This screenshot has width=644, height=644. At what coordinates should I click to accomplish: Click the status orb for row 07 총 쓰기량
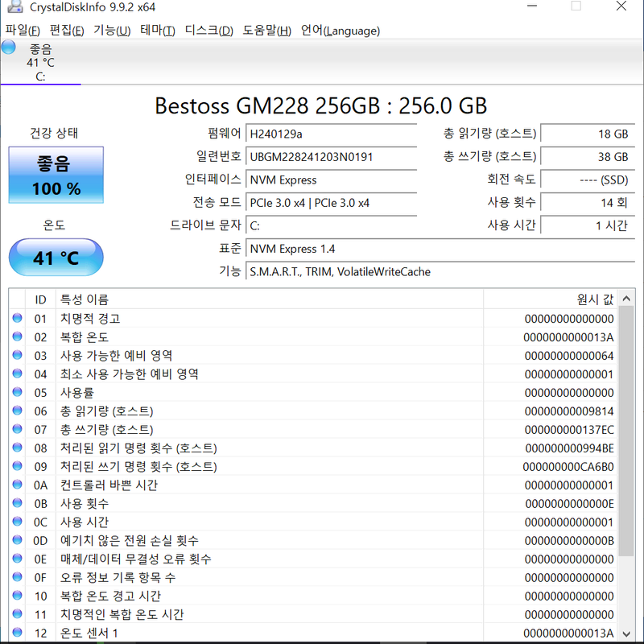[17, 429]
